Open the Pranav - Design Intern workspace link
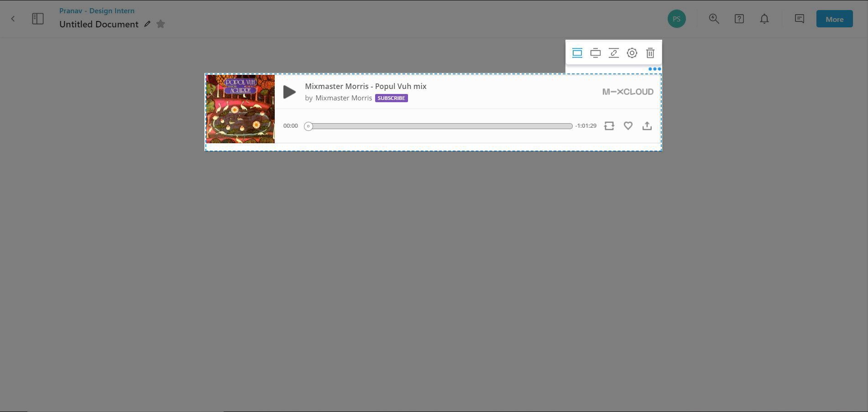 [97, 10]
